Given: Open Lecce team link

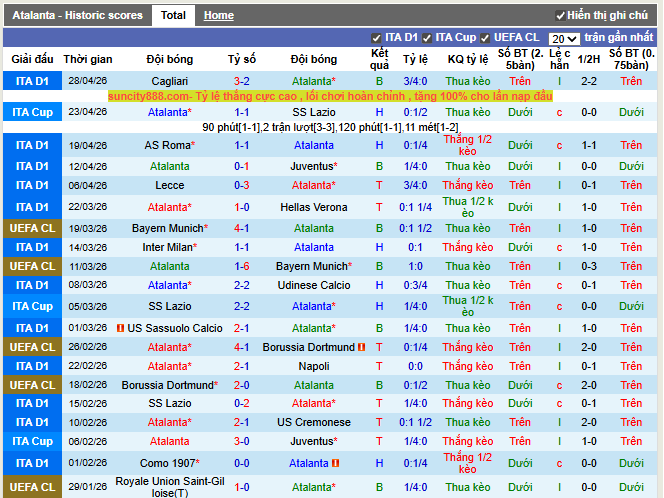Looking at the screenshot, I should [x=169, y=185].
